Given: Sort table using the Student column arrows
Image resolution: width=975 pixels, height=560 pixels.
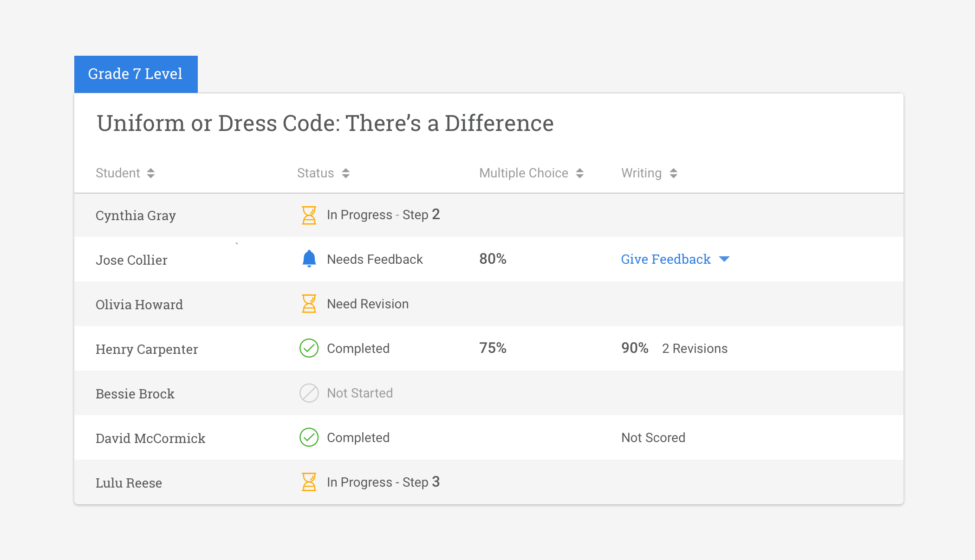Looking at the screenshot, I should coord(150,173).
